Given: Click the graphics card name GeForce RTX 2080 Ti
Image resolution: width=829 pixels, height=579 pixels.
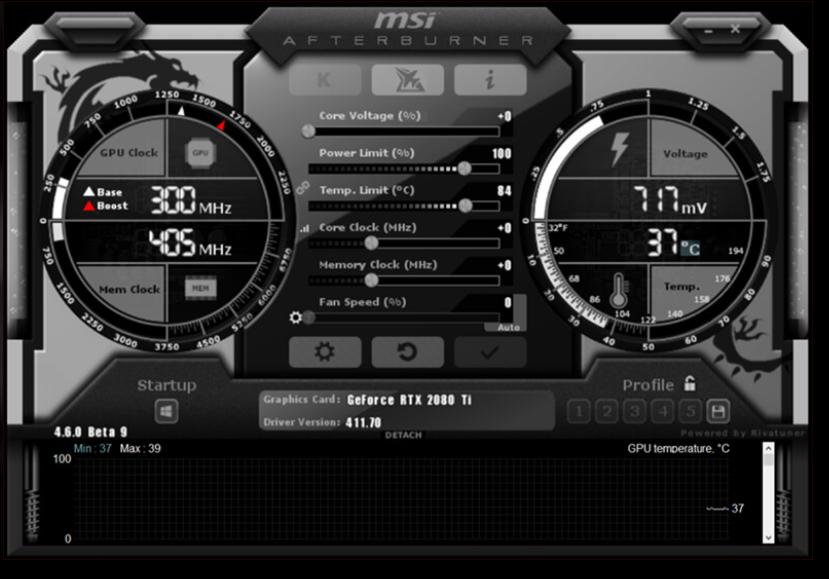Looking at the screenshot, I should 409,400.
